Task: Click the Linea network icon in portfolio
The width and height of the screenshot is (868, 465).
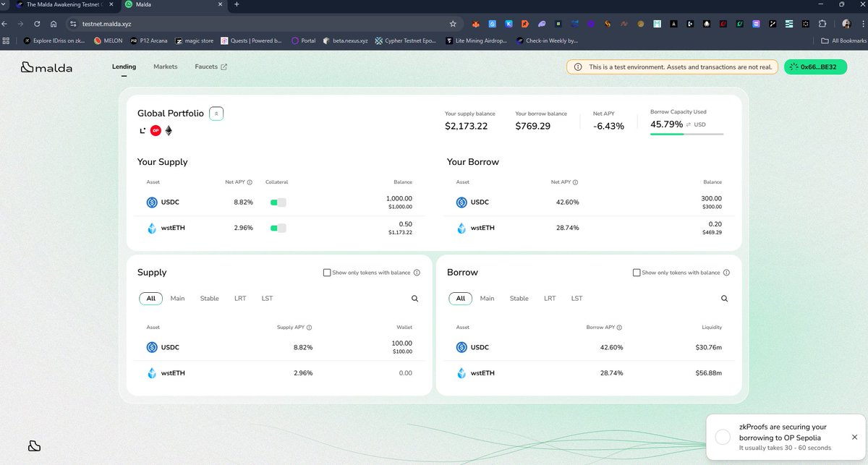Action: tap(142, 131)
